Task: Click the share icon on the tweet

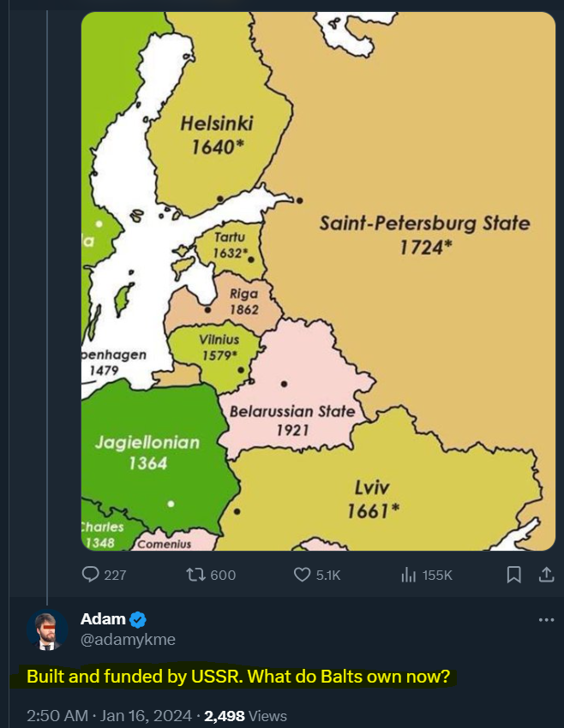Action: pyautogui.click(x=544, y=575)
